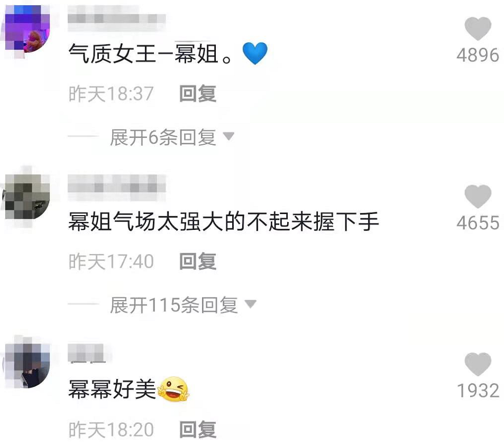Select the comment text 幂姐气场太强大的不起来握下手
The width and height of the screenshot is (504, 445).
pos(223,221)
